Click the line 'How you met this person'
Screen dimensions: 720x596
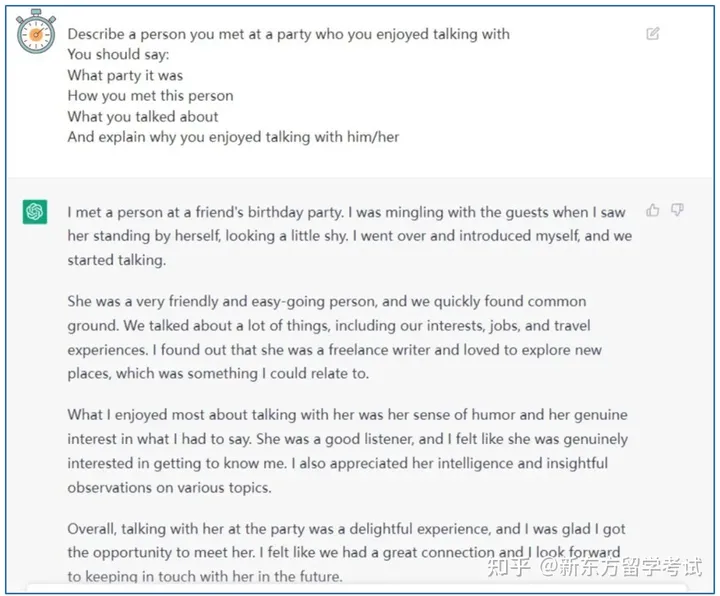coord(151,96)
